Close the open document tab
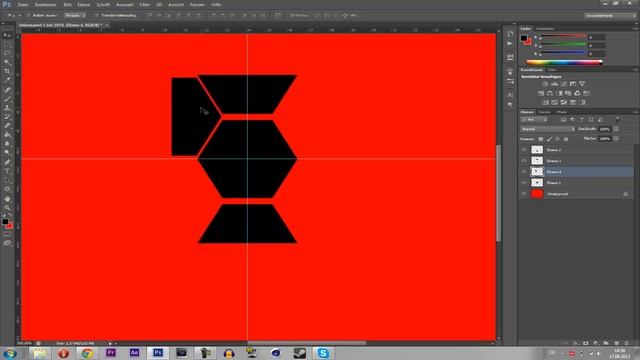640x360 pixels. point(107,25)
